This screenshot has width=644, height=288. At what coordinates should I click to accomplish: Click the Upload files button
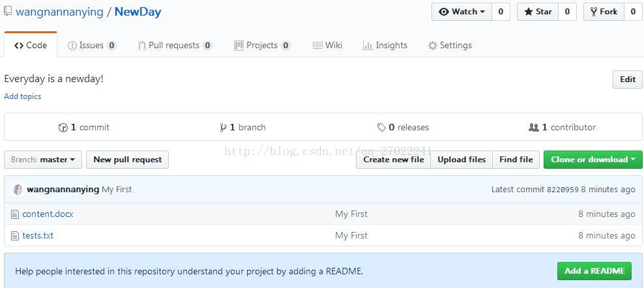click(461, 160)
